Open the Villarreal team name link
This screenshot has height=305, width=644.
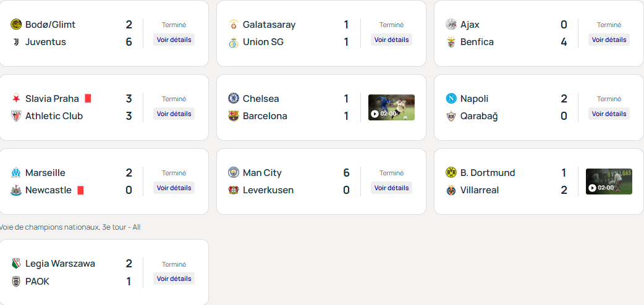click(480, 190)
